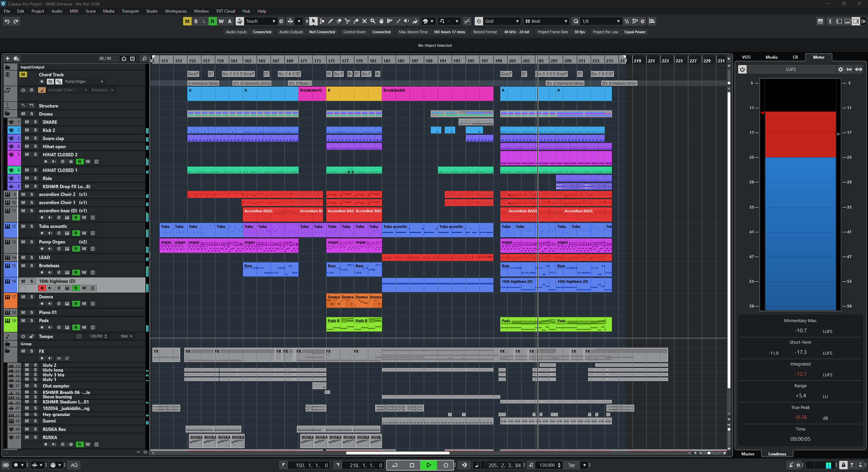Mute the Kick 2 track
This screenshot has width=868, height=472.
27,130
